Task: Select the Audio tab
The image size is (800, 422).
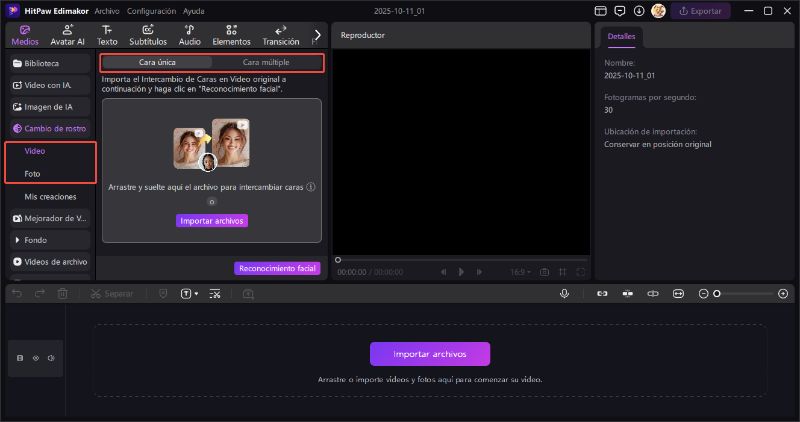Action: 189,35
